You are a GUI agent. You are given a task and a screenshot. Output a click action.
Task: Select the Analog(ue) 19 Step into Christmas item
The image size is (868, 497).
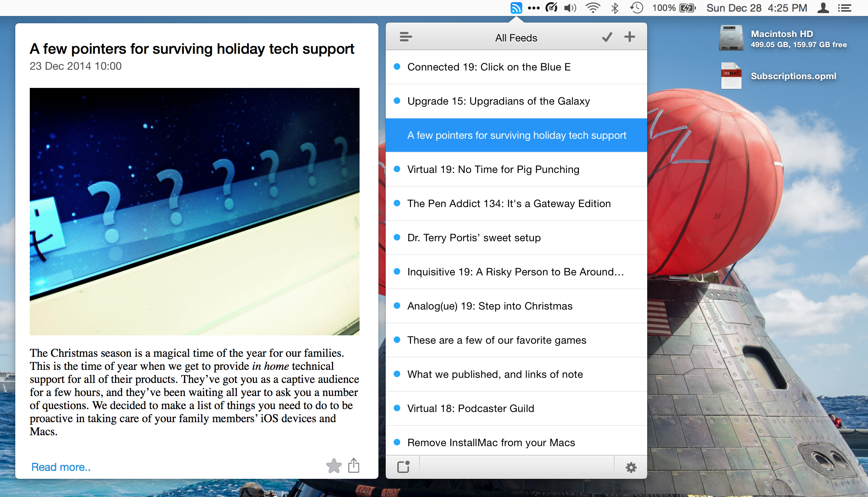(x=517, y=306)
